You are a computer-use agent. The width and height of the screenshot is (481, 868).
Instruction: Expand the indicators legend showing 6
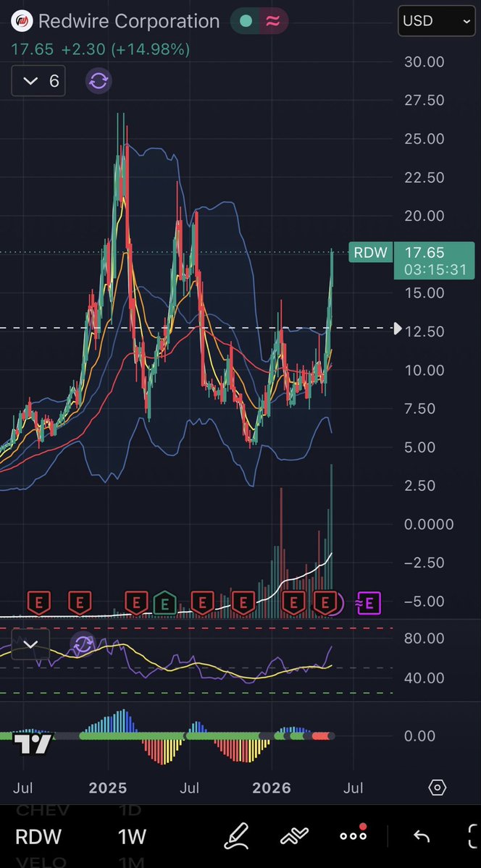(39, 81)
